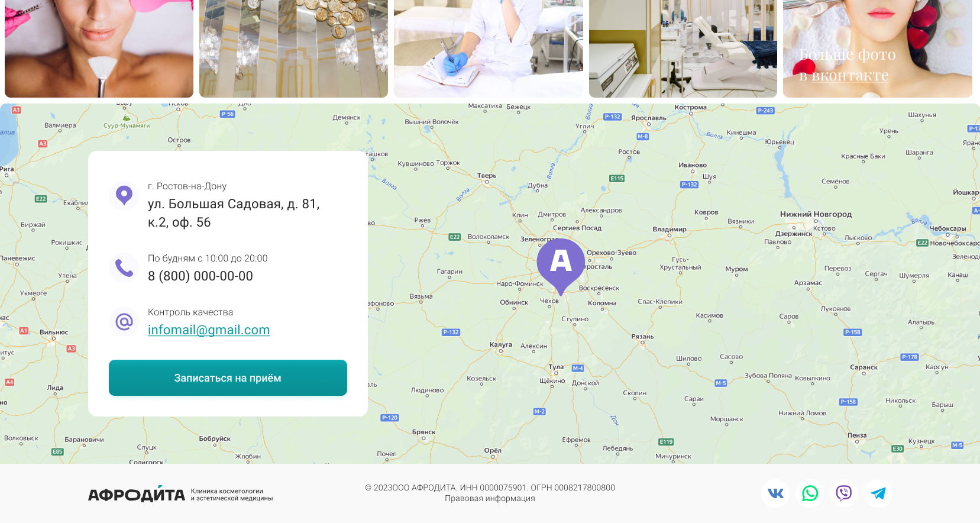Viewport: 980px width, 523px height.
Task: Open the golden mirrored interior photo
Action: (x=293, y=49)
